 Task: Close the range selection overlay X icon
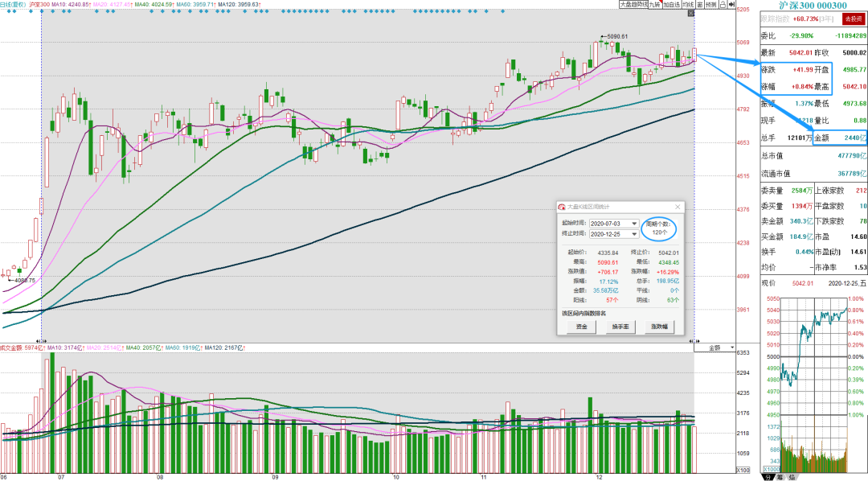click(x=691, y=14)
